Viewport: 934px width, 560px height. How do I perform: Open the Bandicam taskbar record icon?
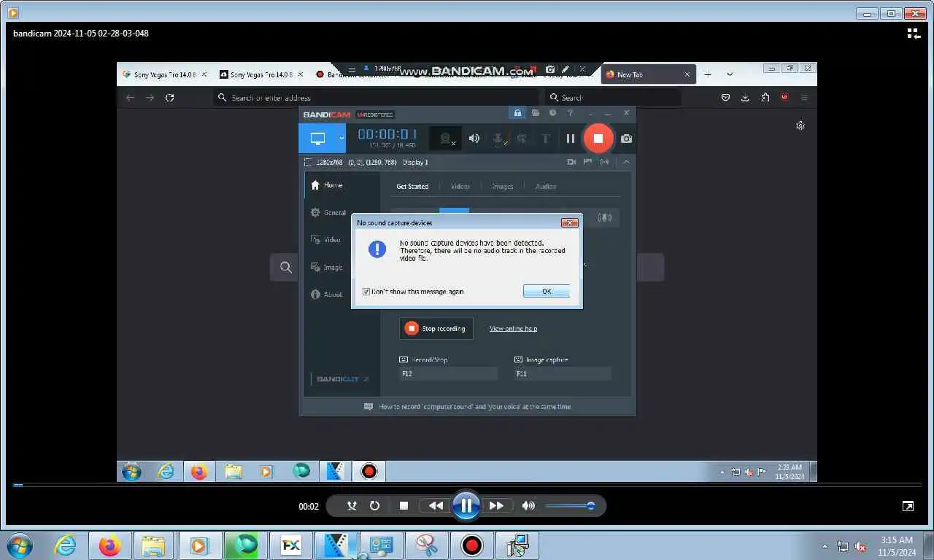(x=472, y=545)
